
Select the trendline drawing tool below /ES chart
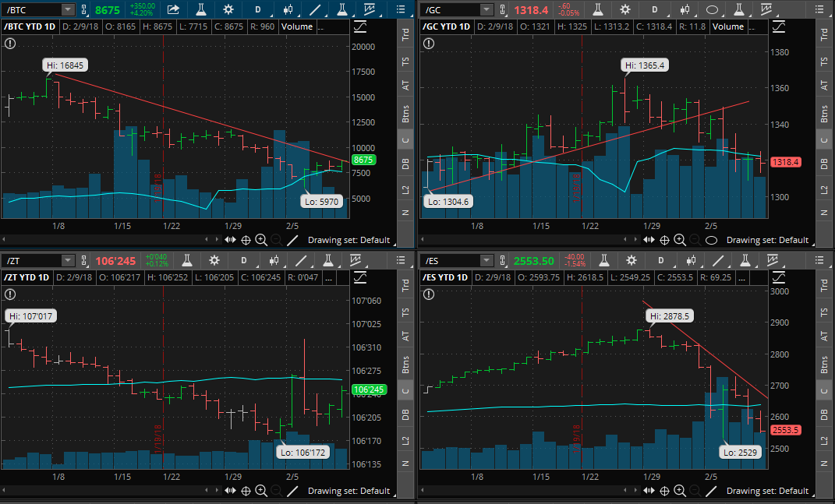tap(711, 491)
